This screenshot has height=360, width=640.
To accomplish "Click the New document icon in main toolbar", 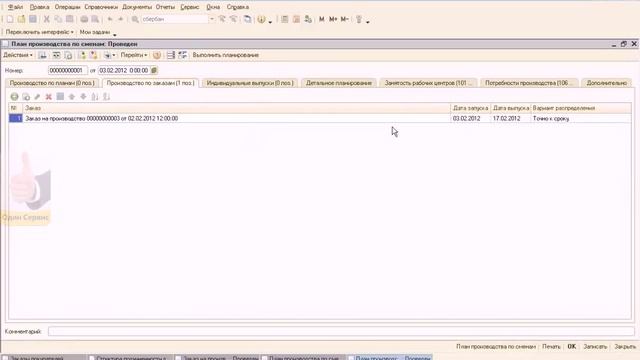I will pos(10,19).
